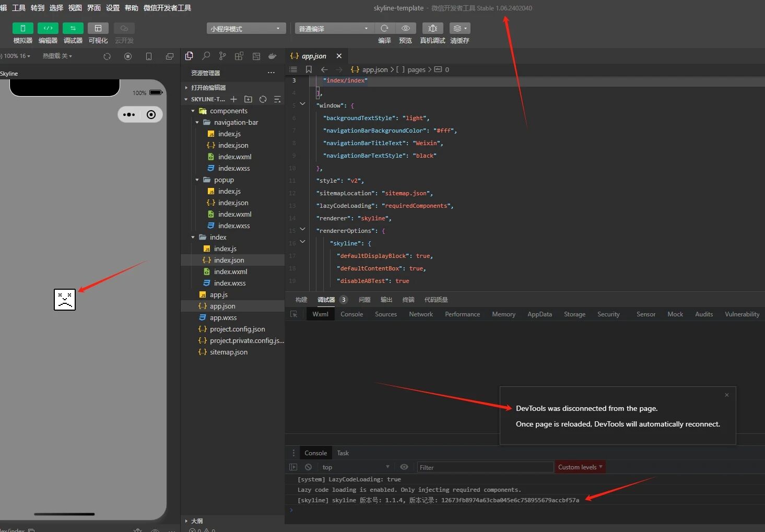The height and width of the screenshot is (532, 765).
Task: Switch to the 输出 tab
Action: point(386,300)
